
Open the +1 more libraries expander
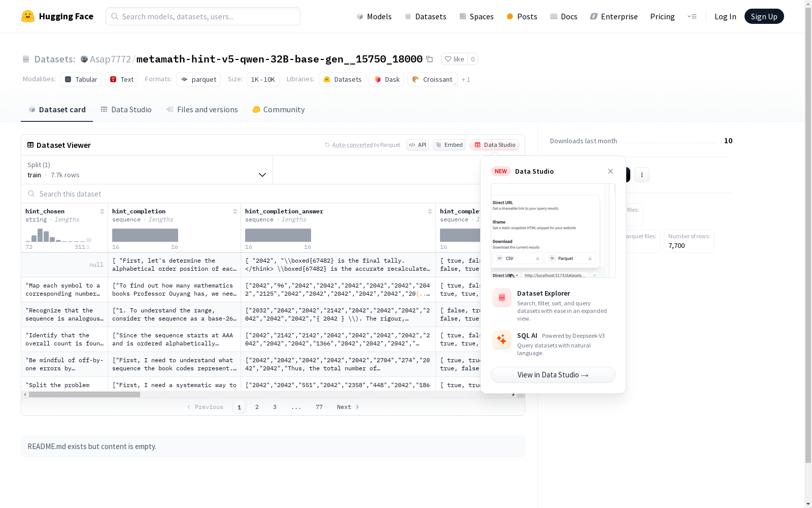[x=466, y=79]
